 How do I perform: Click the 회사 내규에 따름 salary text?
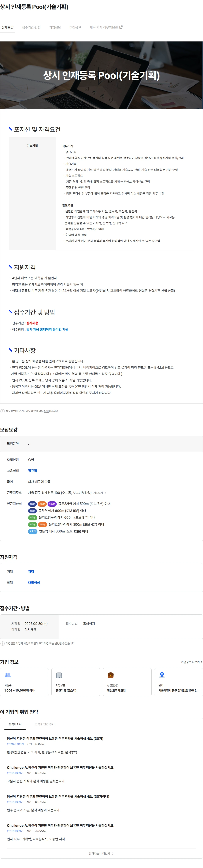[x=39, y=482]
